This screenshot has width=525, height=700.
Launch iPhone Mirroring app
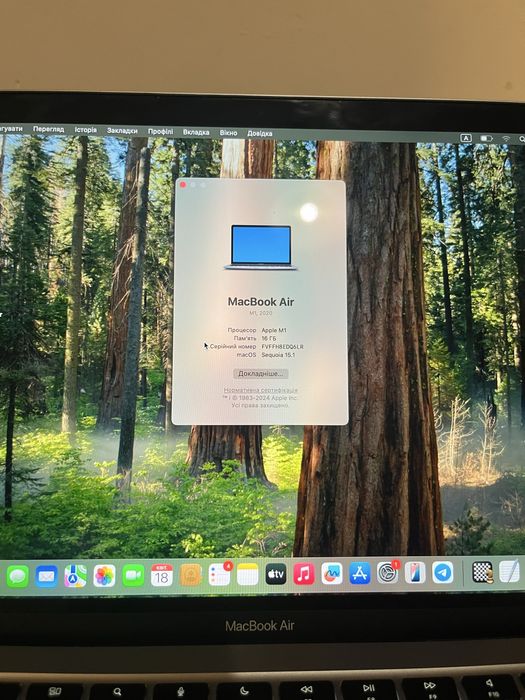[415, 573]
